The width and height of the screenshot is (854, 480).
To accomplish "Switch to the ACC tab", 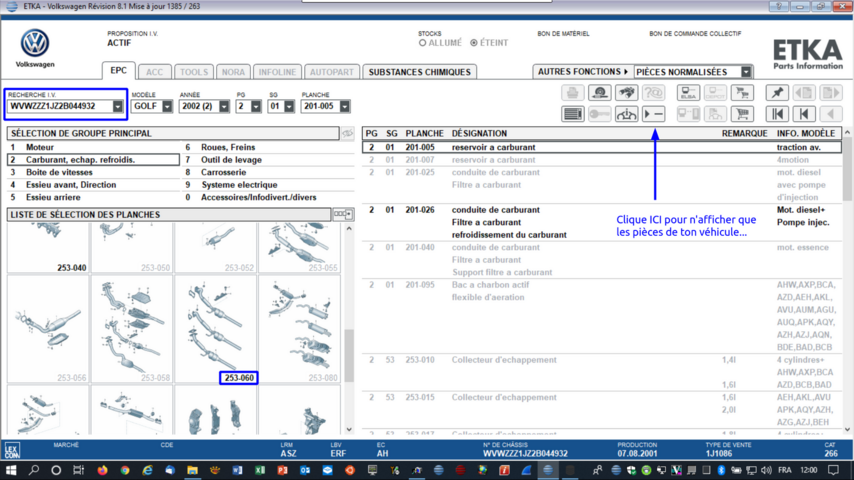I will (154, 72).
